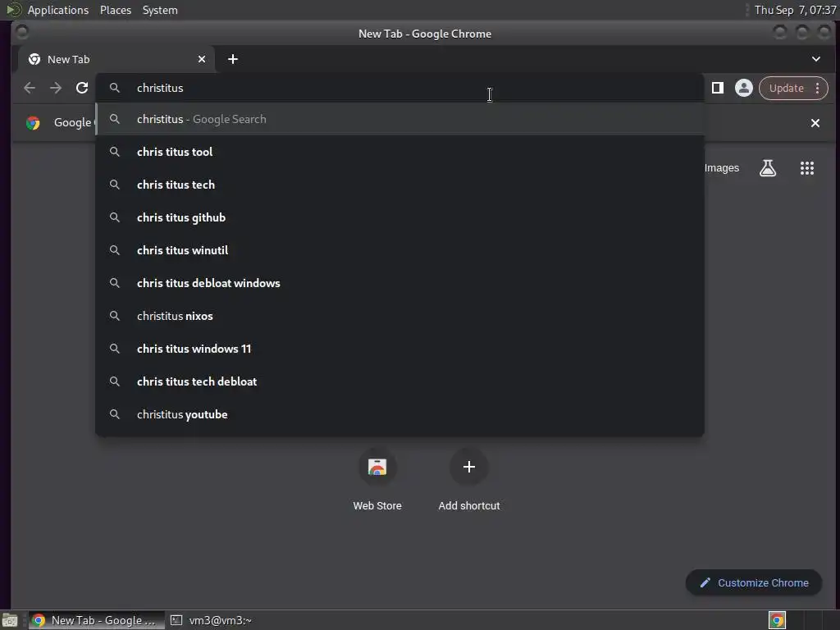Open the Places menu
The width and height of the screenshot is (840, 630).
click(115, 10)
